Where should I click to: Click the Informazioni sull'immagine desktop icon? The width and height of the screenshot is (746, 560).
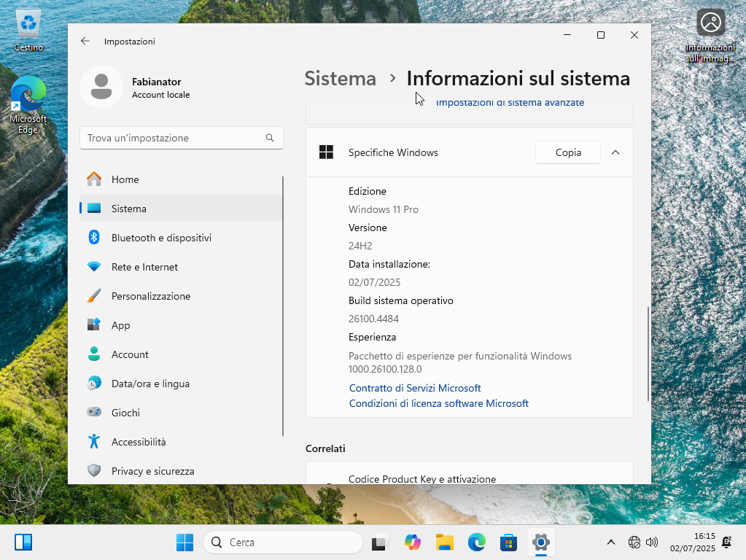710,36
